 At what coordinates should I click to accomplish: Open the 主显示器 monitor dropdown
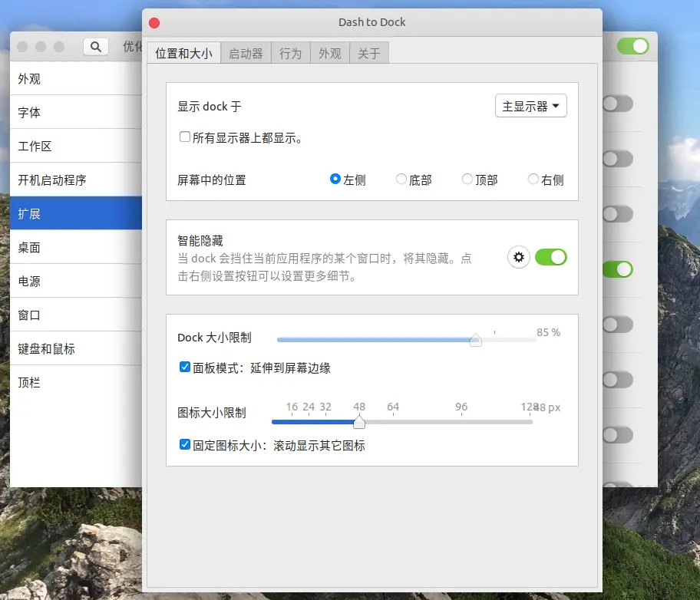tap(531, 106)
